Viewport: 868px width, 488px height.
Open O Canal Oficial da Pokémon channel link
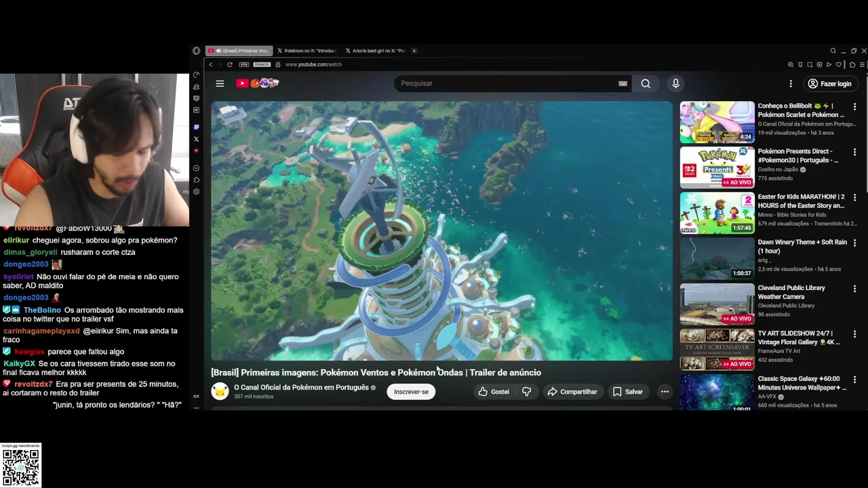(301, 387)
